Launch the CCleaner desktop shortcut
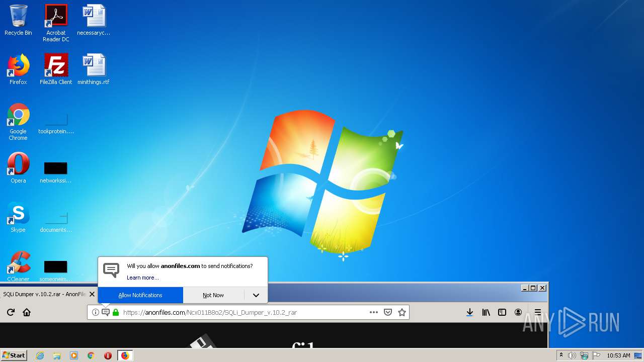This screenshot has width=644, height=362. click(x=18, y=266)
